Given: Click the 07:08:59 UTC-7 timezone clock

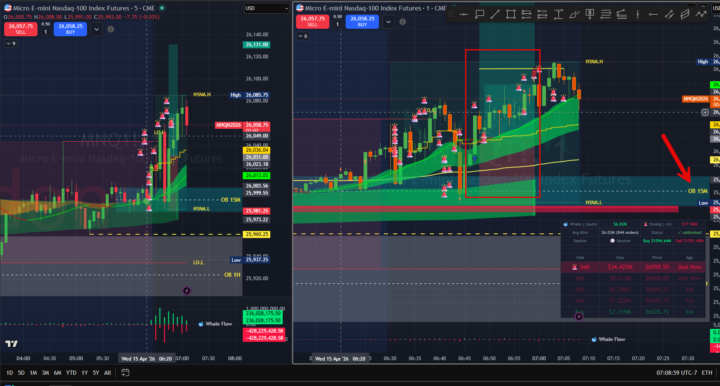Looking at the screenshot, I should pos(676,373).
